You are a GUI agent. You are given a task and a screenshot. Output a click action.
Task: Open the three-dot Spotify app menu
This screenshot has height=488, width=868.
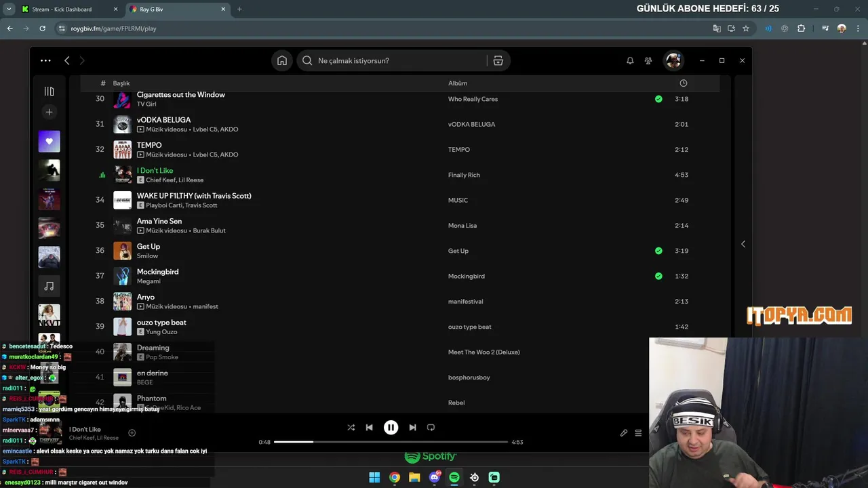pos(45,60)
